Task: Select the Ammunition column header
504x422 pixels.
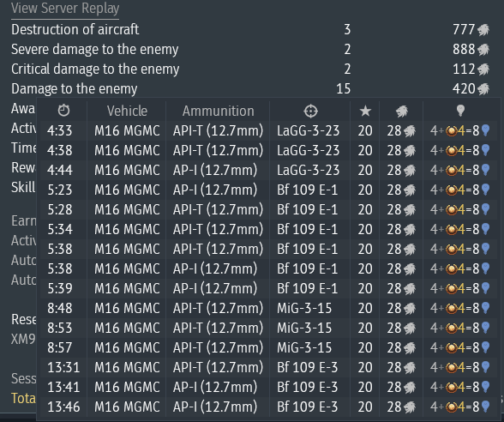Action: (219, 111)
